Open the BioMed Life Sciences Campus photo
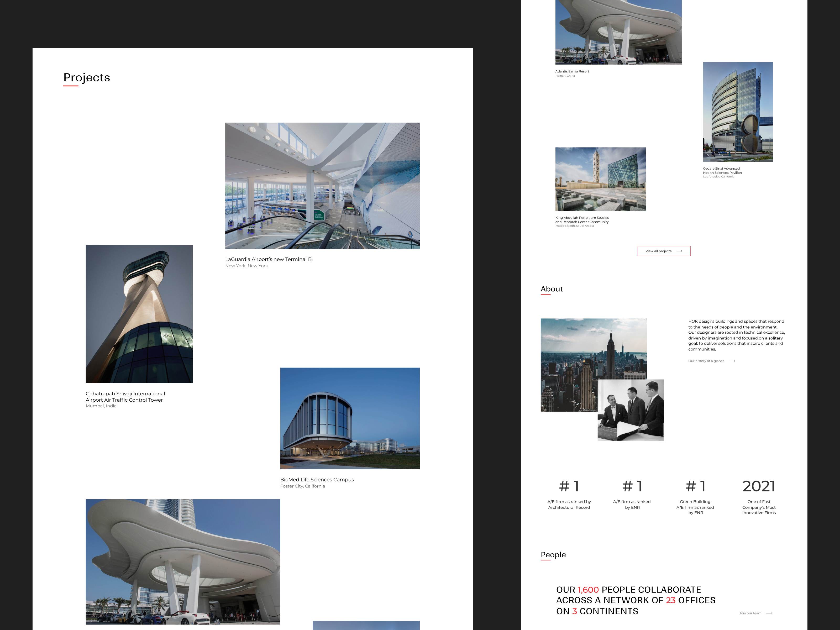840x630 pixels. [x=350, y=418]
